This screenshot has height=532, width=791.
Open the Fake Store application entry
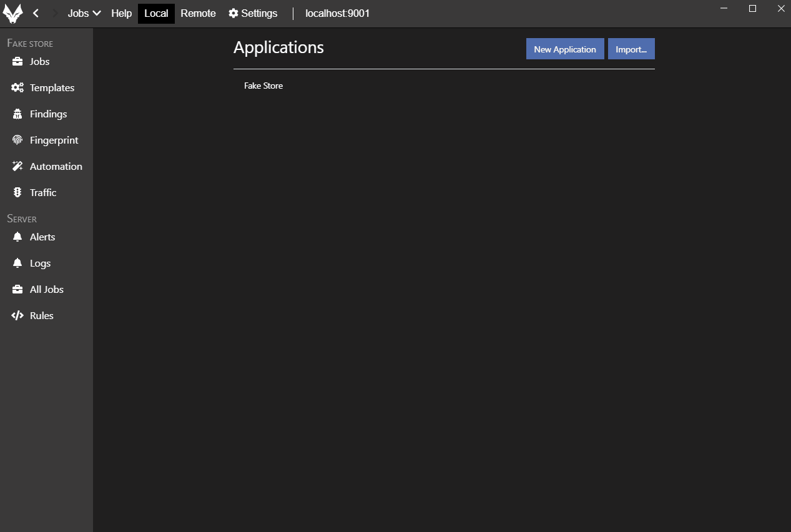[263, 86]
